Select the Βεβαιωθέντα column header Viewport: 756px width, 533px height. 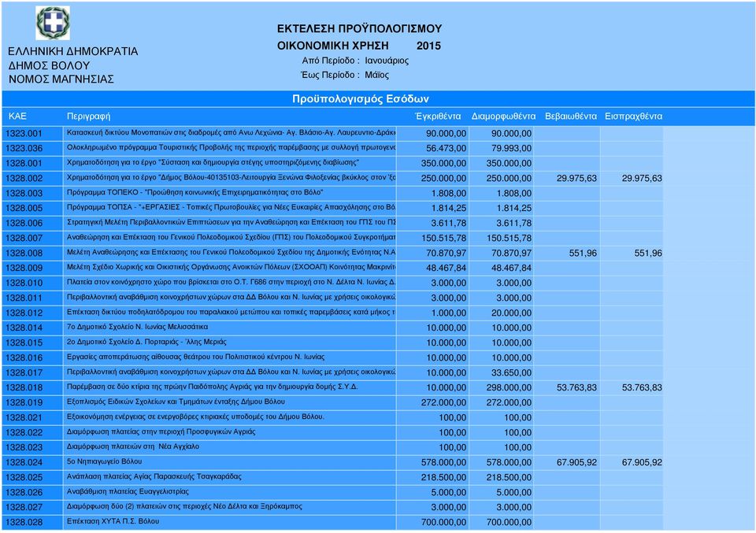[571, 117]
